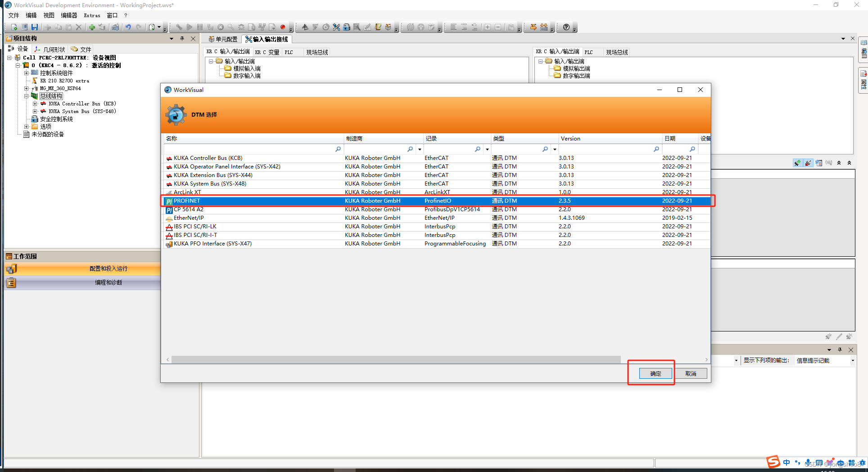Viewport: 868px width, 472px height.
Task: Toggle pin on the message output panel
Action: [x=840, y=349]
